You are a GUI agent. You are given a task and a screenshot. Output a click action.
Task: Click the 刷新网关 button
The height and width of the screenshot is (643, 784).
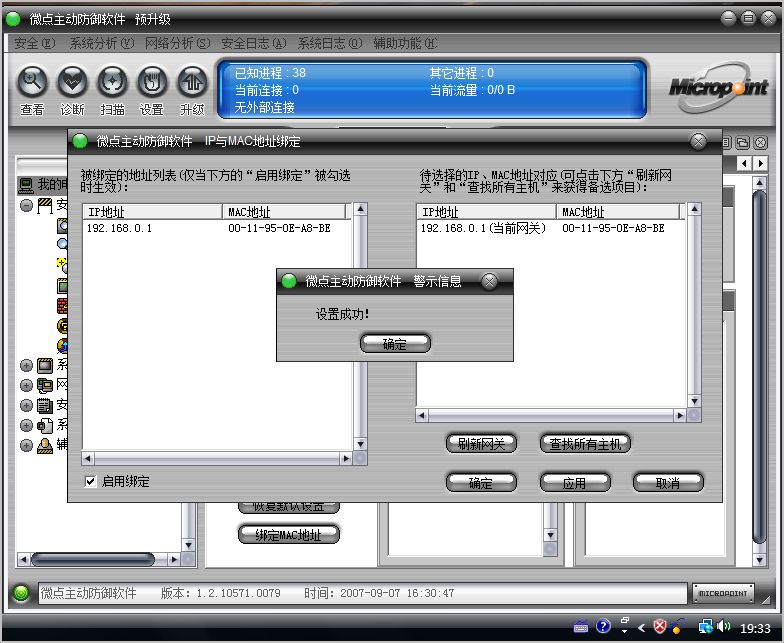click(x=481, y=444)
